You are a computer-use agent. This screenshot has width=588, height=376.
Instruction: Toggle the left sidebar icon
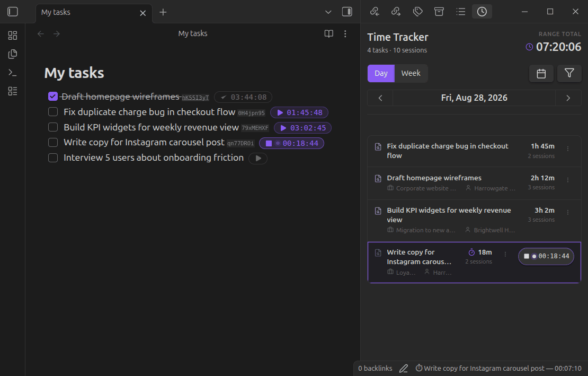pos(13,12)
